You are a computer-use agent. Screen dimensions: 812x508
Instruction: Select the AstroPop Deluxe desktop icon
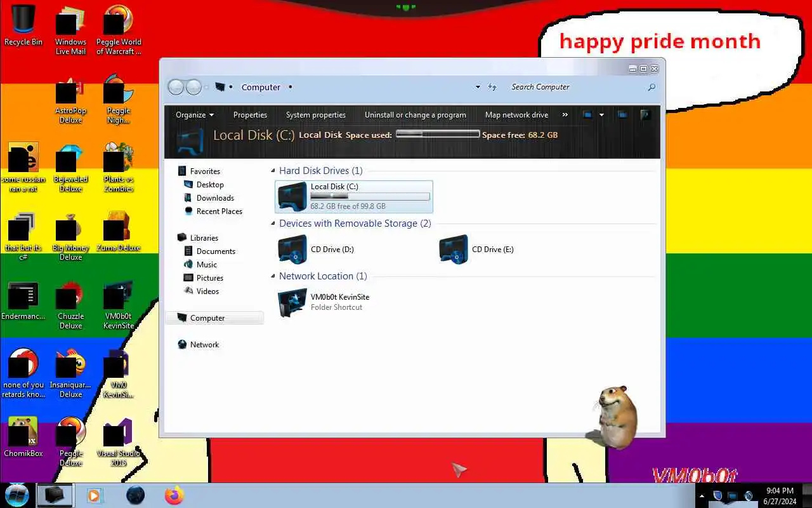(70, 99)
